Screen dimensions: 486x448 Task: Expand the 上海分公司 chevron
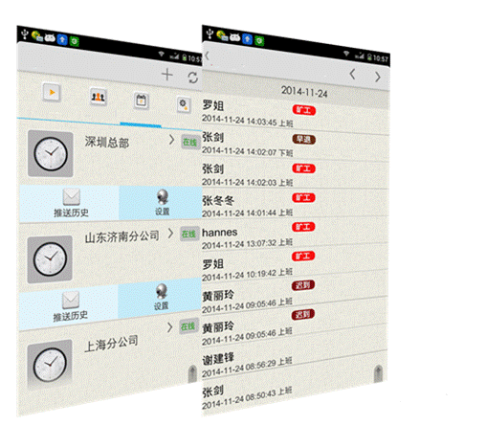coord(169,327)
